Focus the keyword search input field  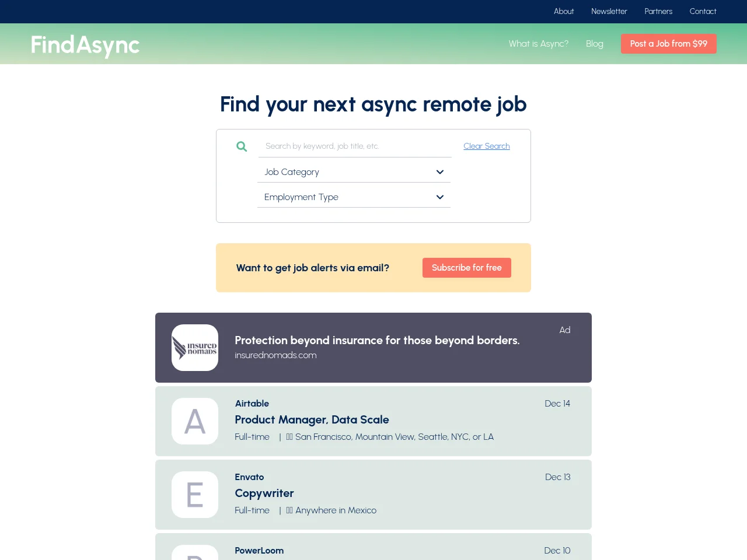pos(355,146)
